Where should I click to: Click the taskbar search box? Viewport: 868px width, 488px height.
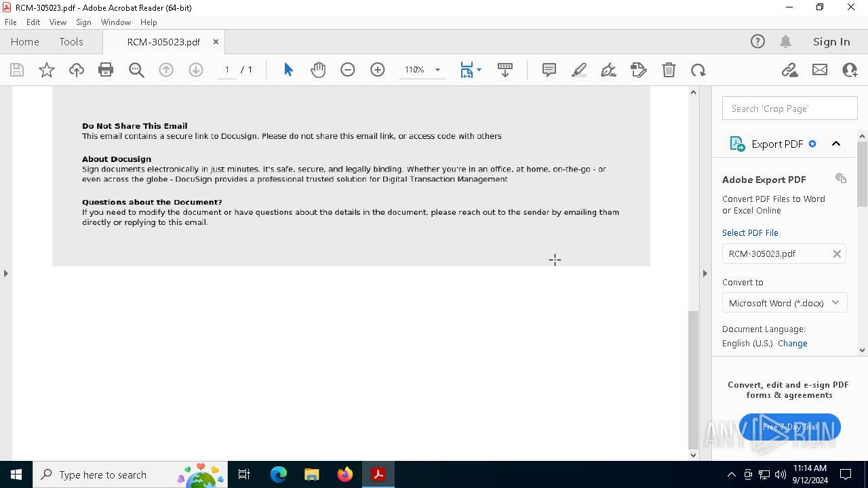[130, 474]
